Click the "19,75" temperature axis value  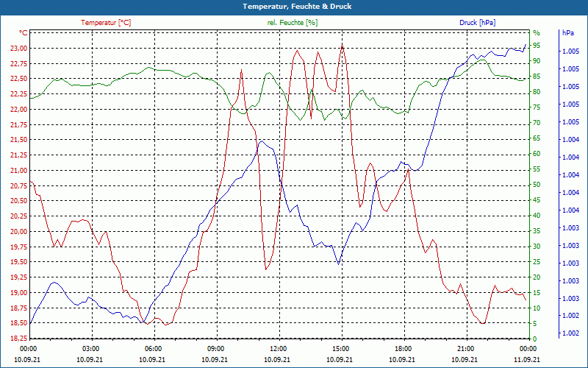[x=18, y=247]
